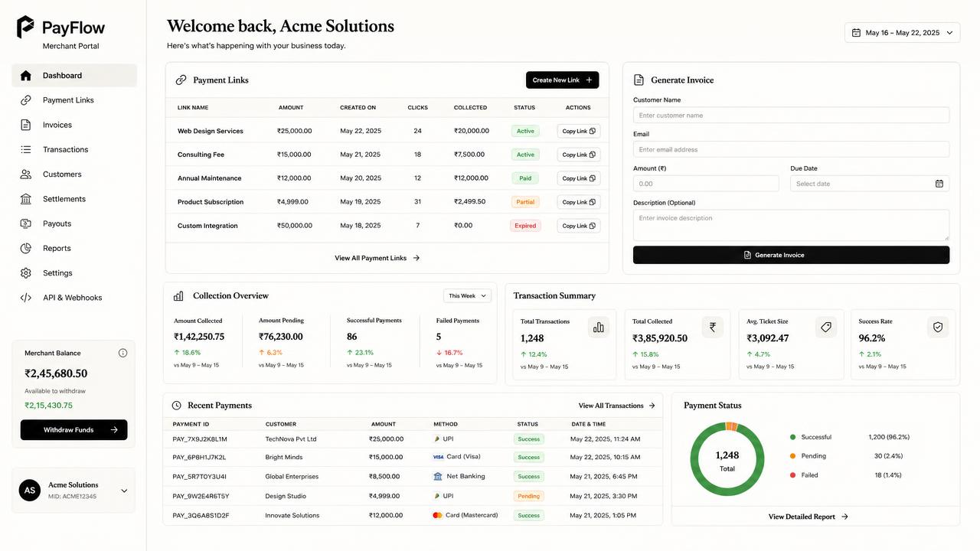Click the Partial status badge
This screenshot has height=551, width=980.
pos(525,202)
